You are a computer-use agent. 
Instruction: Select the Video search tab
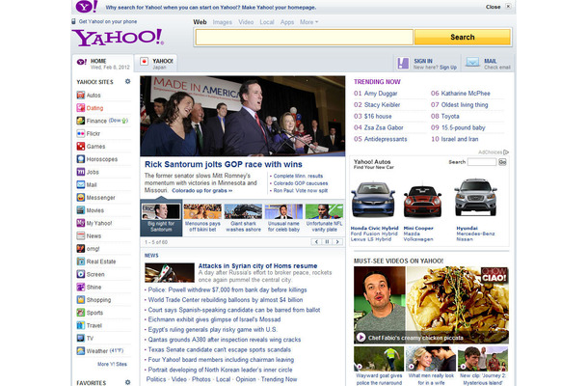click(x=246, y=22)
